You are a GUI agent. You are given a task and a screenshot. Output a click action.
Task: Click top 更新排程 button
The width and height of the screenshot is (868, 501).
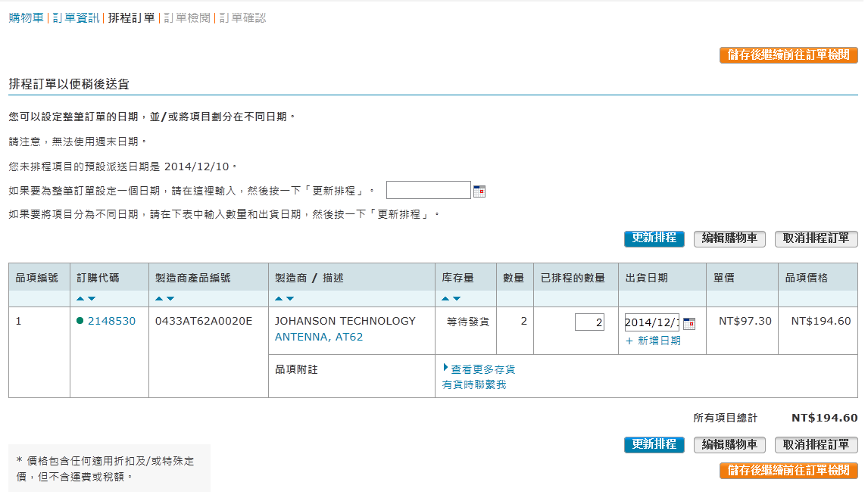coord(654,238)
